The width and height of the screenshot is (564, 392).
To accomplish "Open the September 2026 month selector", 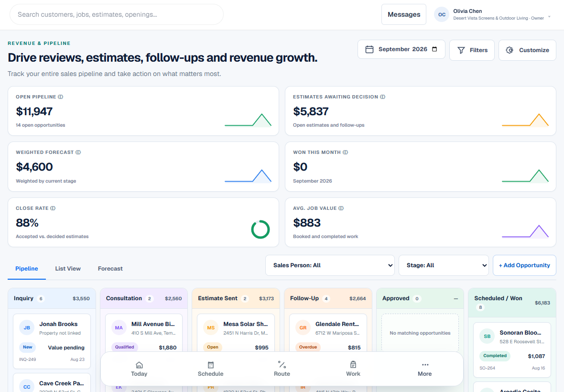I will [x=401, y=49].
